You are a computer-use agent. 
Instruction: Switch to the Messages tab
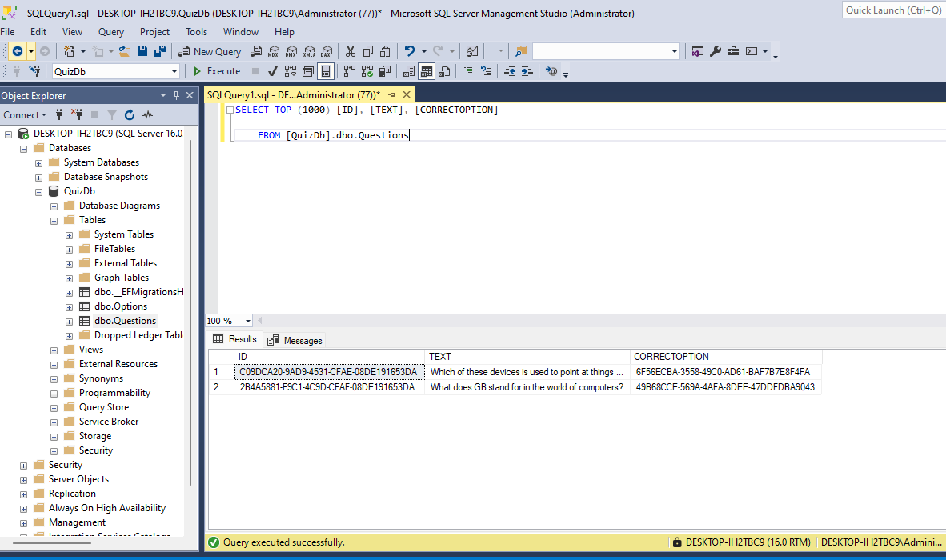295,340
